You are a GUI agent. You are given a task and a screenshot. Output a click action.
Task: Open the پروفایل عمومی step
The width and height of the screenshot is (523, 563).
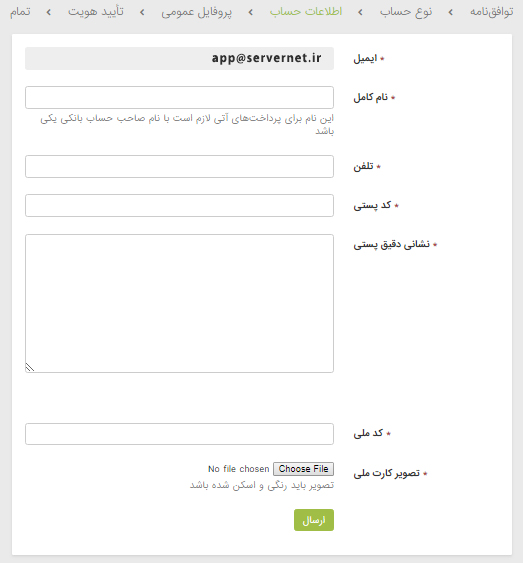196,12
